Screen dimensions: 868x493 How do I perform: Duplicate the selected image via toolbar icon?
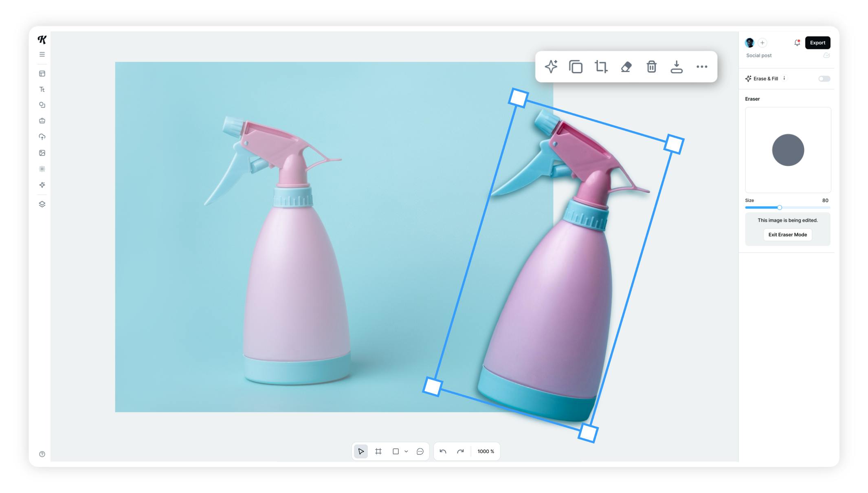pos(576,66)
